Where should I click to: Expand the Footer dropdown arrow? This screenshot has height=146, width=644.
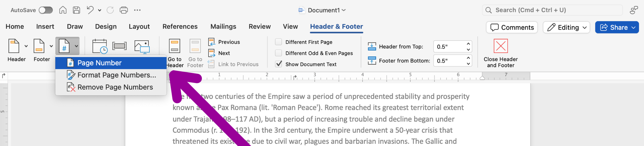(x=51, y=46)
